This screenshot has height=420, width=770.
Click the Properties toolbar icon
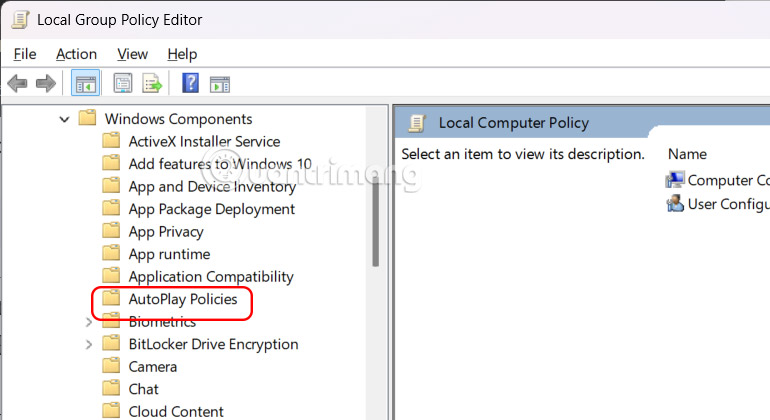pos(123,84)
